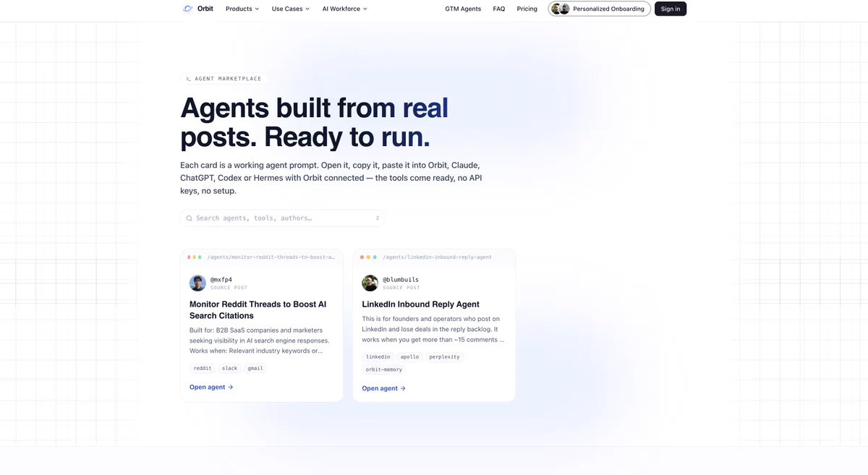Navigate to Pricing
Image resolution: width=868 pixels, height=475 pixels.
(527, 9)
